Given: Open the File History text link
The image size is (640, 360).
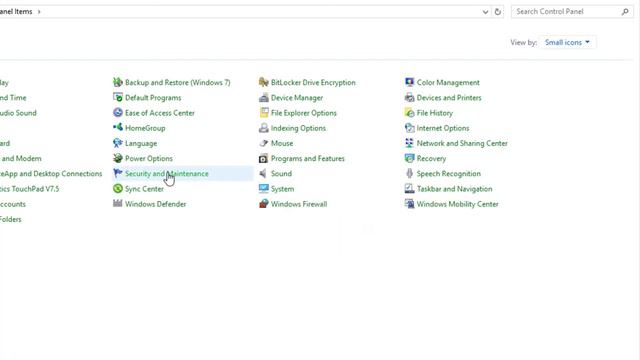Looking at the screenshot, I should (x=434, y=113).
